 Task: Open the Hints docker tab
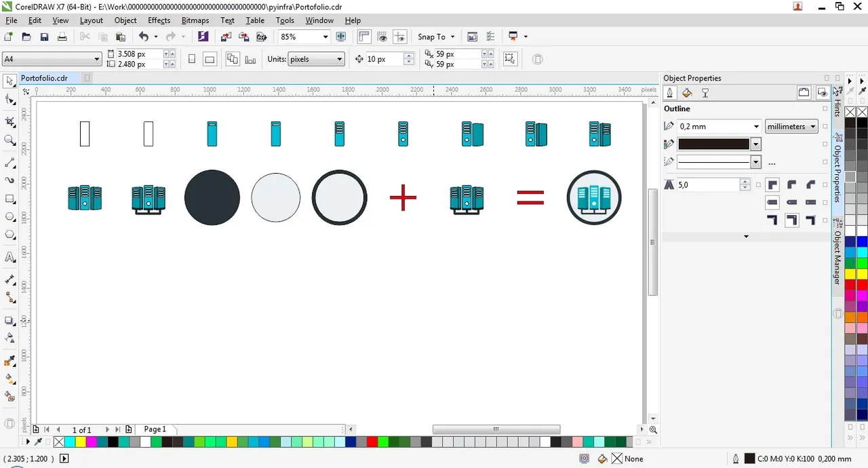(x=837, y=106)
